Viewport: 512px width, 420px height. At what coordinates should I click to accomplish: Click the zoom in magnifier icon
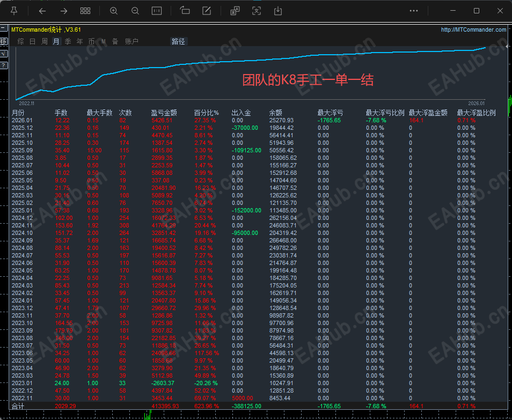(x=113, y=11)
